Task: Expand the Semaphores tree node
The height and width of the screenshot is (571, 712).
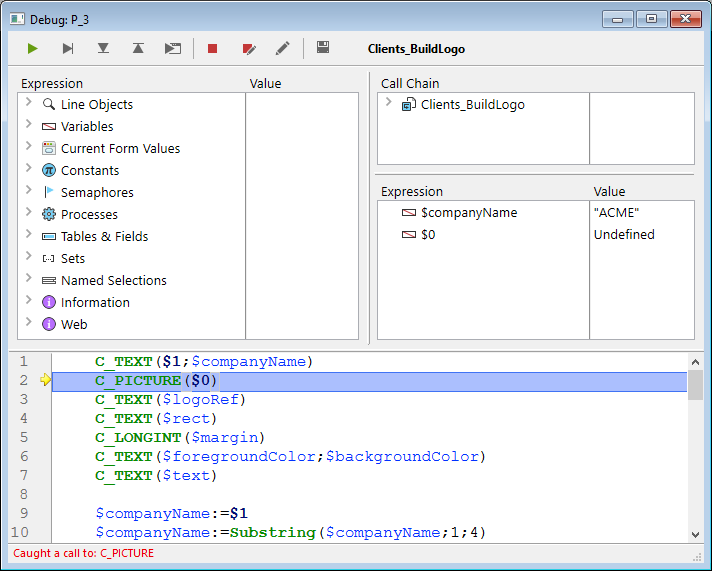Action: point(28,192)
